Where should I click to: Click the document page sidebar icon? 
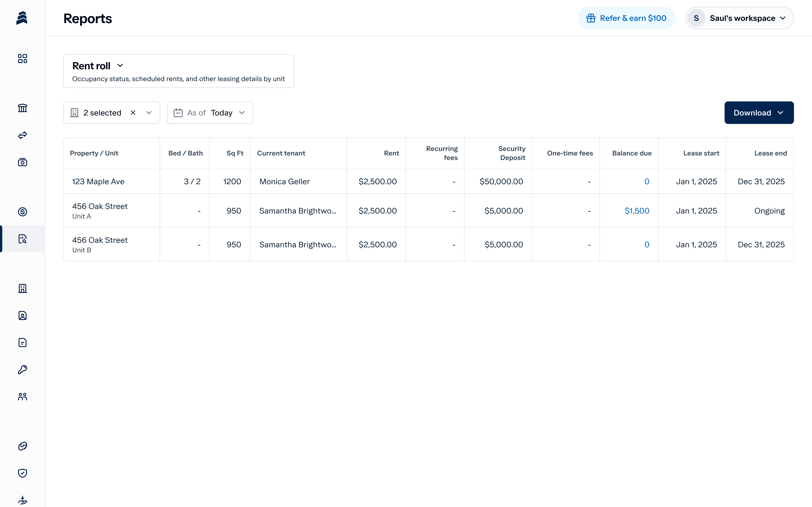pos(23,342)
